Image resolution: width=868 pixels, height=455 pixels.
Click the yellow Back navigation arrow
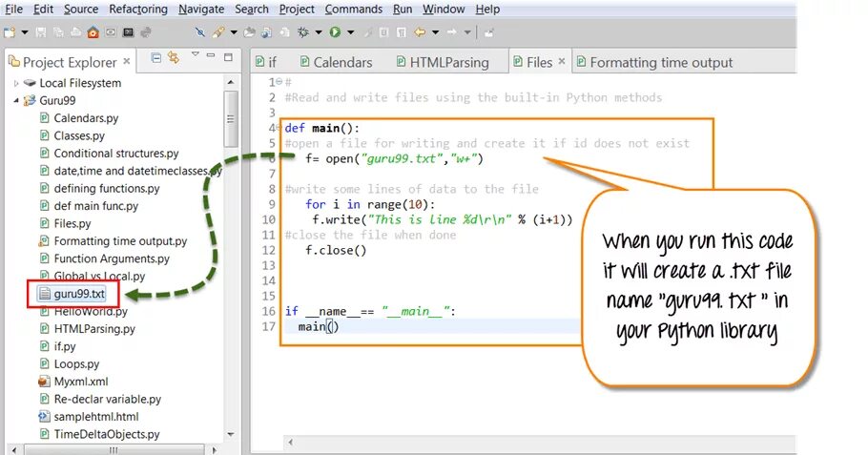click(x=420, y=32)
